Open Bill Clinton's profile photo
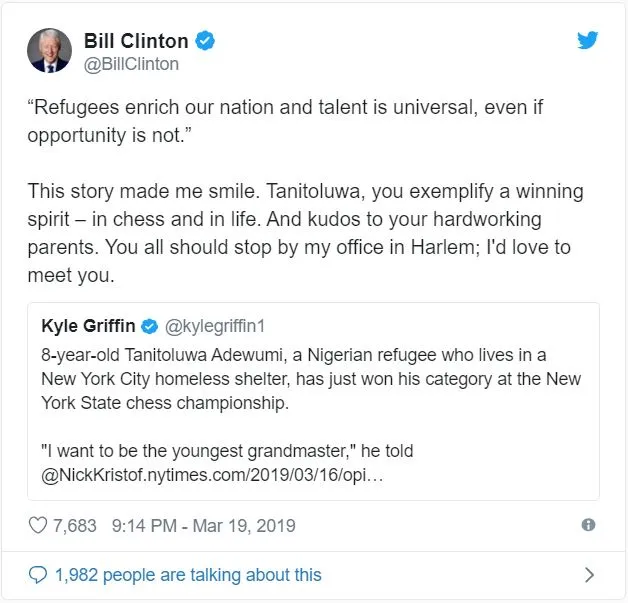Viewport: 628px width, 603px height. pos(49,50)
